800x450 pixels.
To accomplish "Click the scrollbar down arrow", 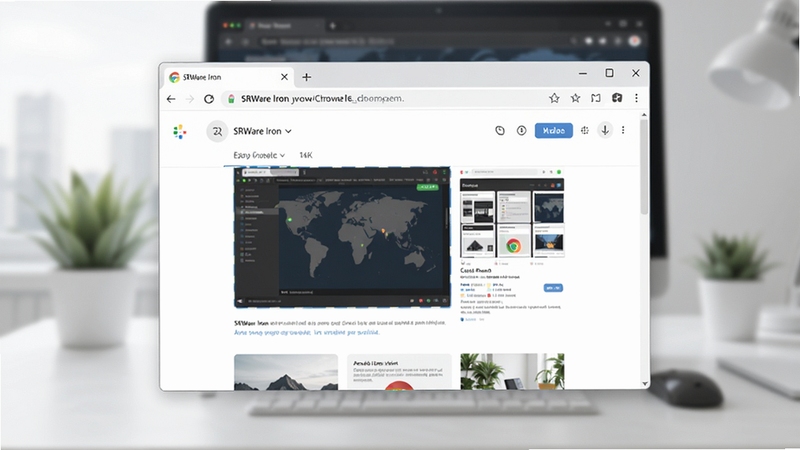I will (644, 384).
